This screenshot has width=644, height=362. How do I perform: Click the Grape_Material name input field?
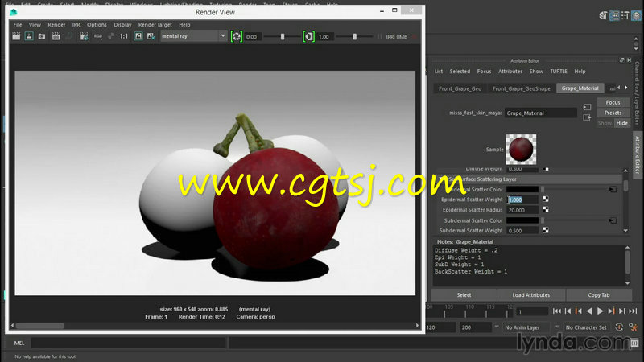point(540,113)
